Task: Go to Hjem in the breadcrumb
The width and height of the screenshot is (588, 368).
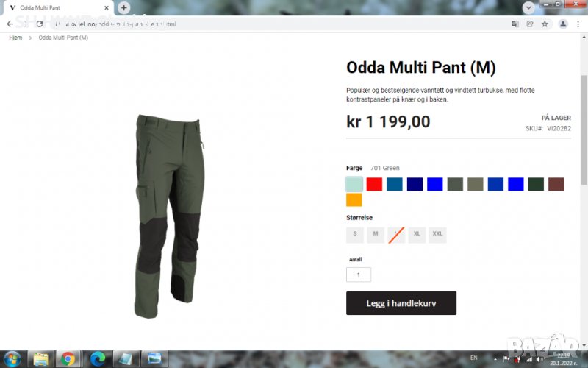Action: coord(15,38)
